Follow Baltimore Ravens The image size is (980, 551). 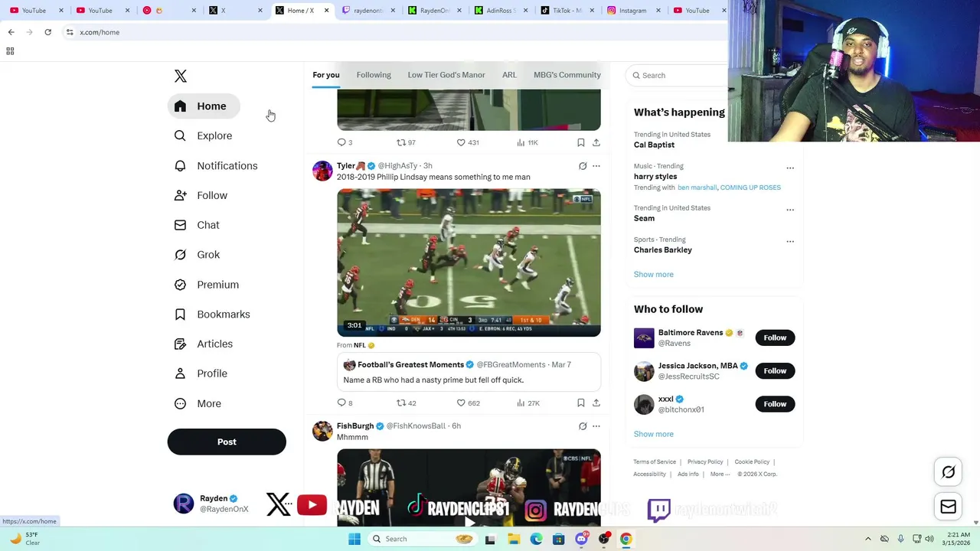coord(775,337)
